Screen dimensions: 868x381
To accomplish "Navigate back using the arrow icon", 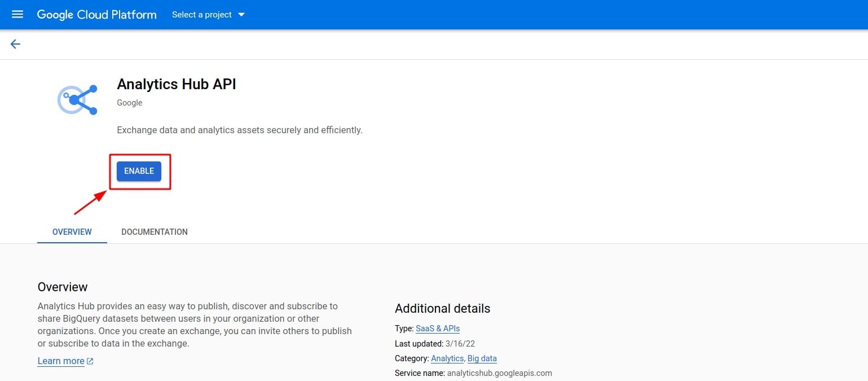I will tap(15, 43).
